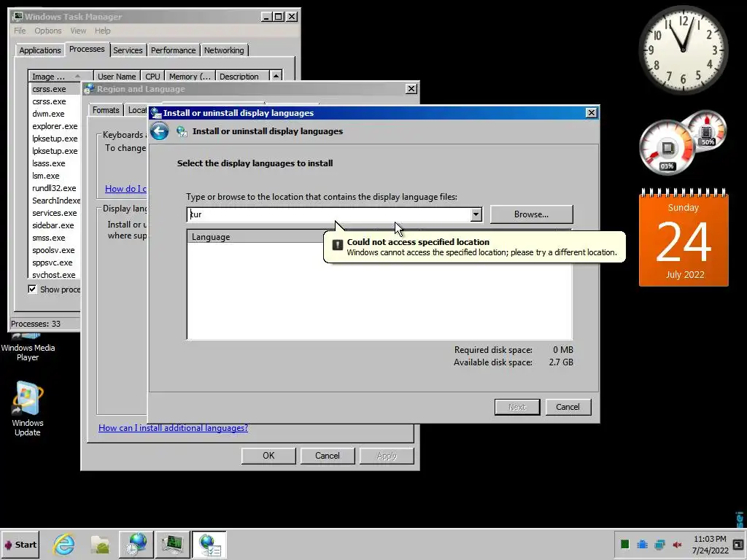The height and width of the screenshot is (560, 747).
Task: Open 'How can I install additional languages?' link
Action: pyautogui.click(x=173, y=427)
